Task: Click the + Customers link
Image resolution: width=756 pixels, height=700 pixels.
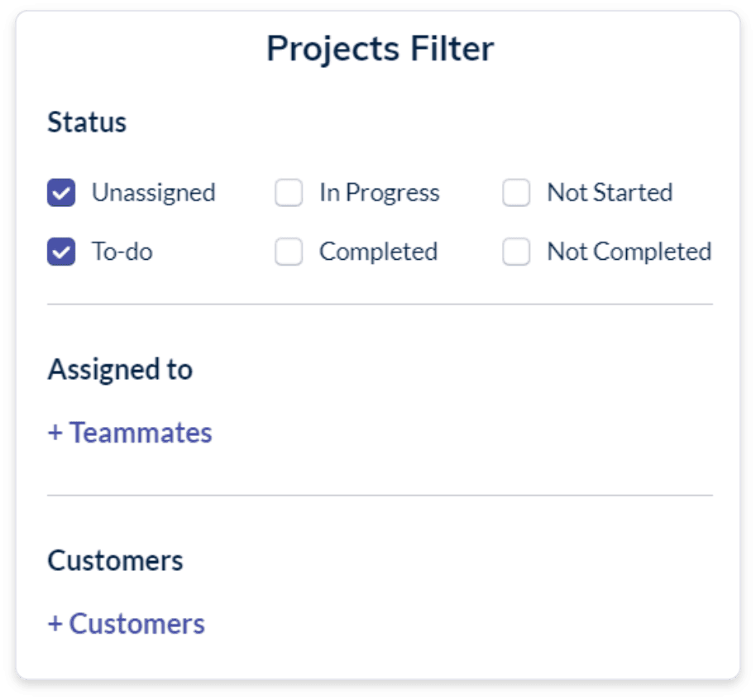Action: pos(126,624)
